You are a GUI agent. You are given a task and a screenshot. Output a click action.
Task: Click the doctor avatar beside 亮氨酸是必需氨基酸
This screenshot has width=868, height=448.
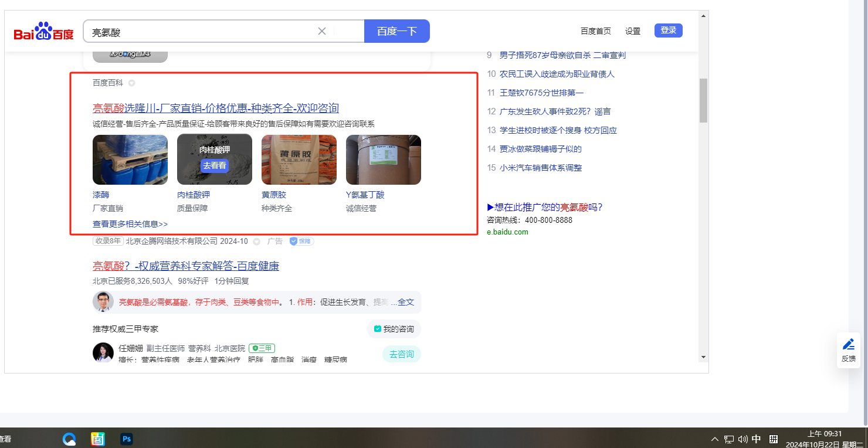click(103, 302)
